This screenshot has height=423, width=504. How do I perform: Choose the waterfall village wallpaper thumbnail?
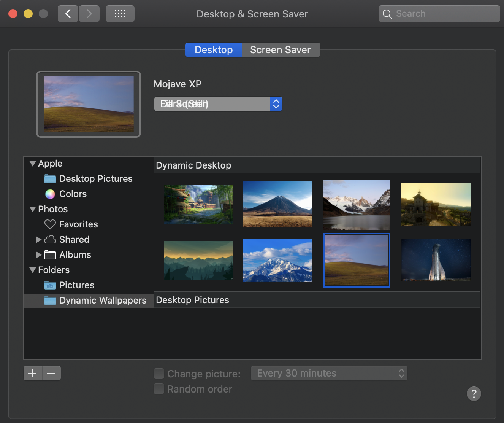tap(199, 204)
